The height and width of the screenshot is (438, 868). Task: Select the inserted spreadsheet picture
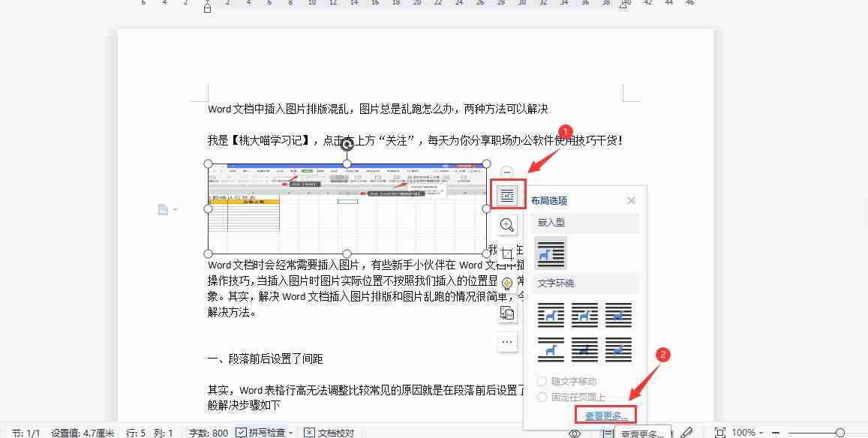(x=347, y=208)
